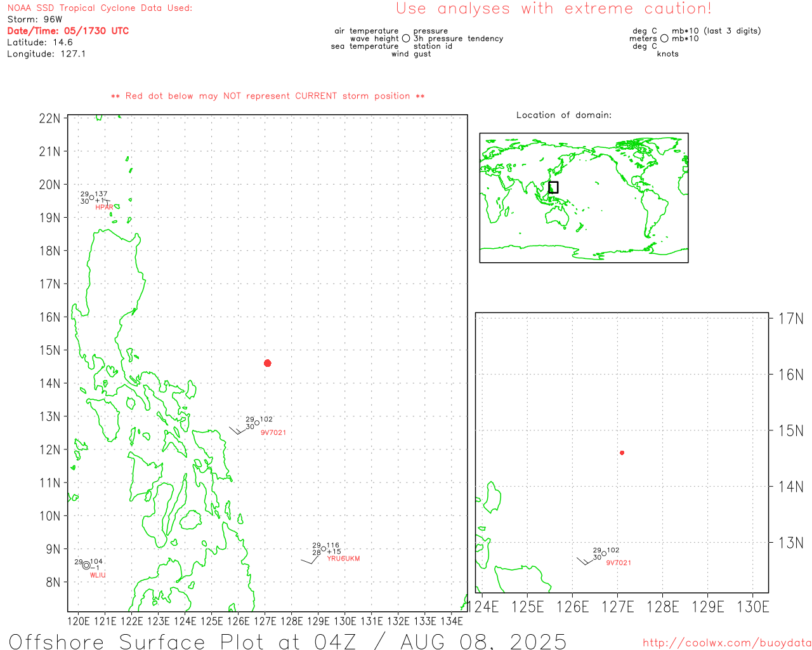Click the 20N latitude axis label
The height and width of the screenshot is (650, 812).
50,185
